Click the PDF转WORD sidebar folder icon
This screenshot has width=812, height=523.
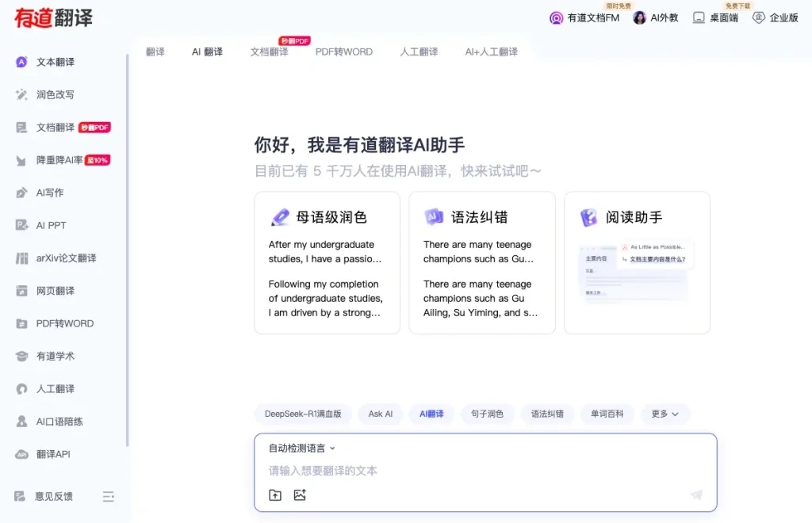(21, 324)
